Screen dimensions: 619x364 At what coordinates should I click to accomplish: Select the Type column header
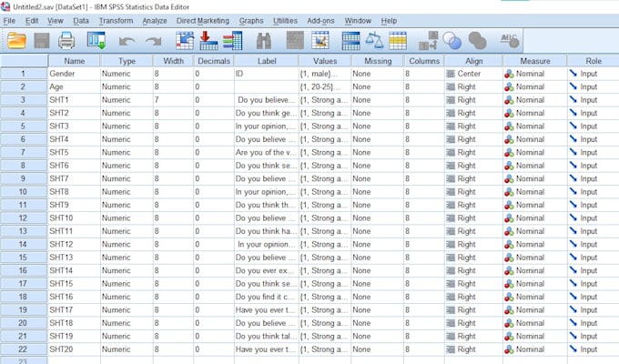pyautogui.click(x=127, y=61)
